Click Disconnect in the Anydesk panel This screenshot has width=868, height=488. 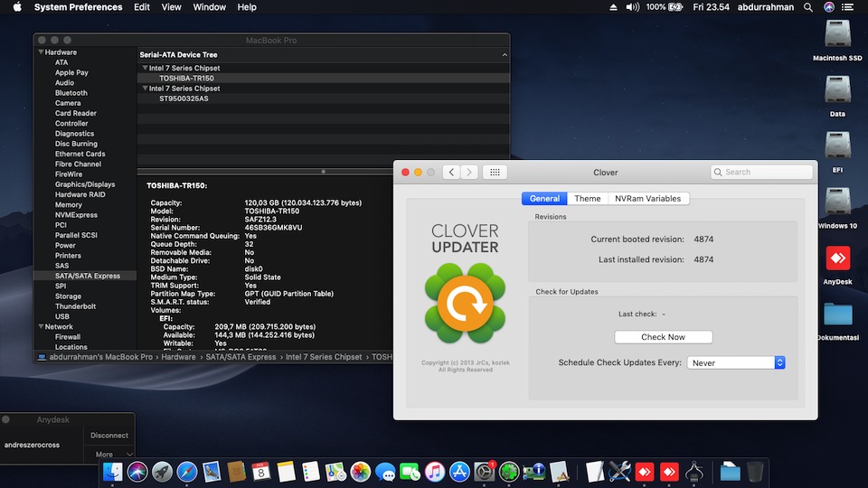(109, 436)
